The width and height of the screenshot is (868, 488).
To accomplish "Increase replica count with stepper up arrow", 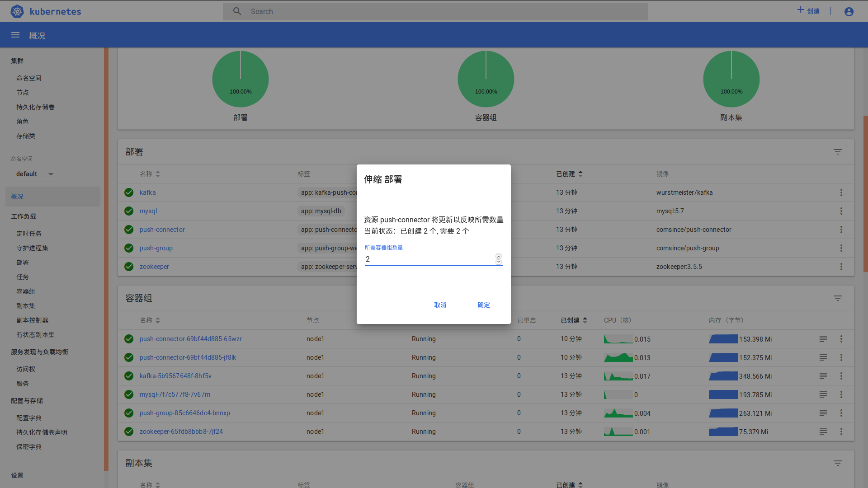I will 498,256.
